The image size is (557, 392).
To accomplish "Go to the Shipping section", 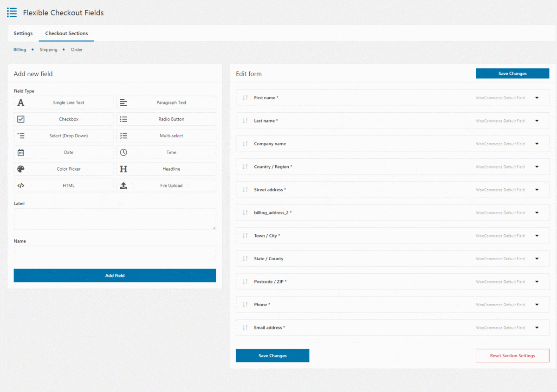I will pyautogui.click(x=49, y=50).
